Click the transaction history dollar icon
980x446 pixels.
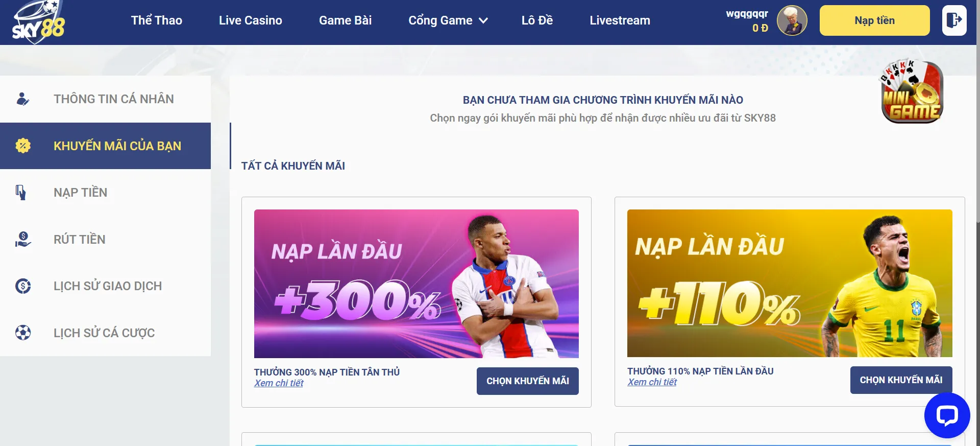coord(23,286)
